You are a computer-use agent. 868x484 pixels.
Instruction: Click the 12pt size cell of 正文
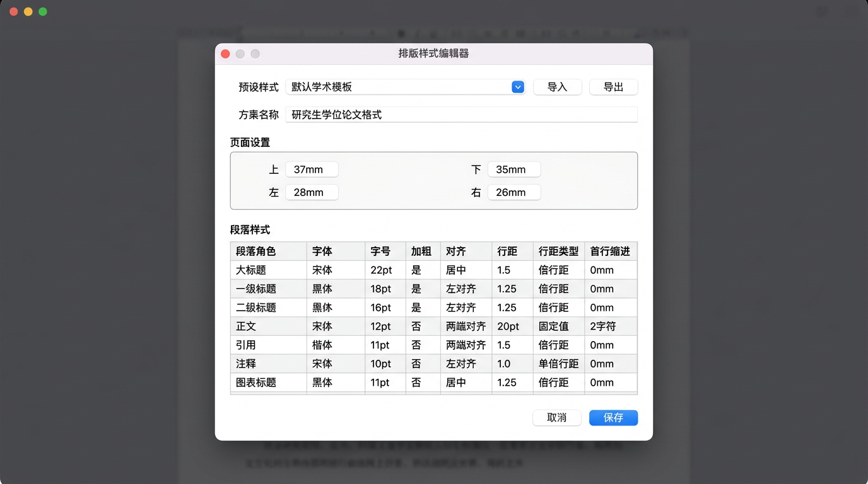tap(385, 326)
